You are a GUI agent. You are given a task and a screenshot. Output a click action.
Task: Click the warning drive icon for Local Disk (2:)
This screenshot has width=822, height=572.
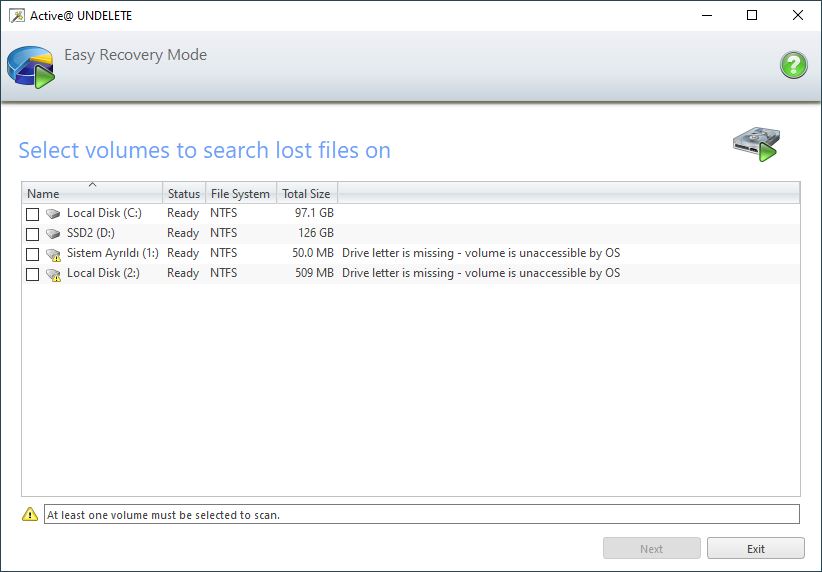[53, 274]
